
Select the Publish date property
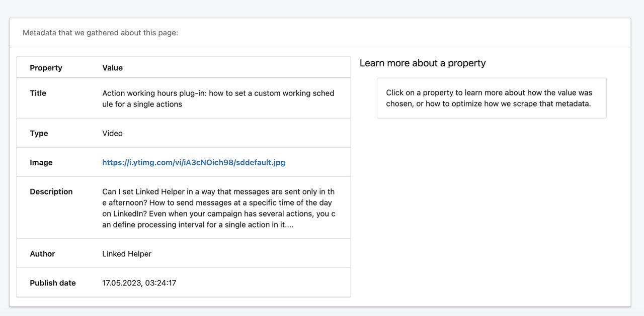coord(52,282)
